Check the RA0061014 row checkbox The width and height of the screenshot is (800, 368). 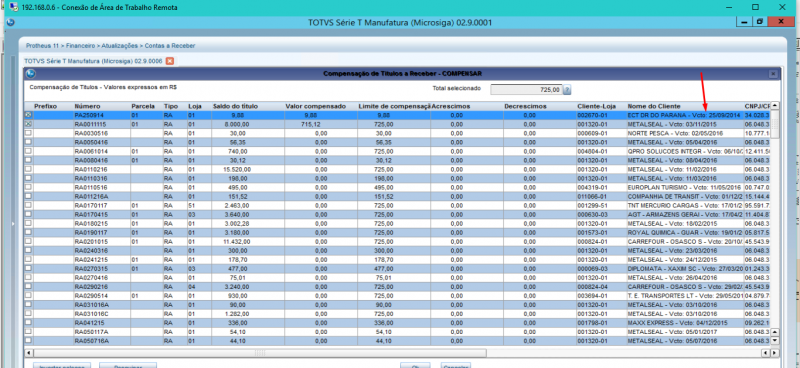point(28,151)
